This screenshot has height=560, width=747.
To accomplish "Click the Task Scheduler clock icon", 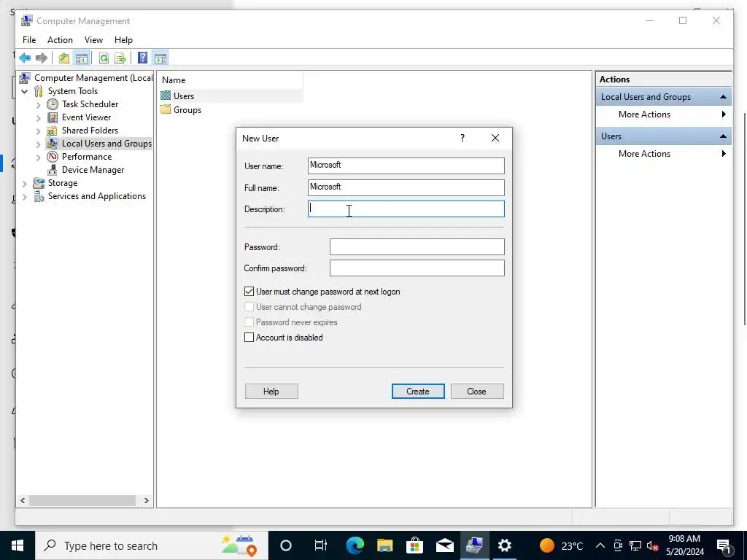I will coord(53,104).
